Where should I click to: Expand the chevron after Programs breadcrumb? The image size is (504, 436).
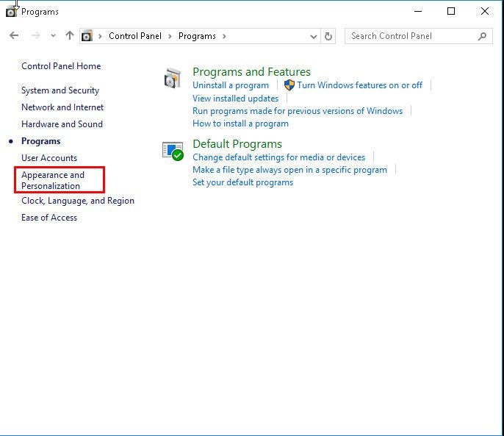coord(224,36)
